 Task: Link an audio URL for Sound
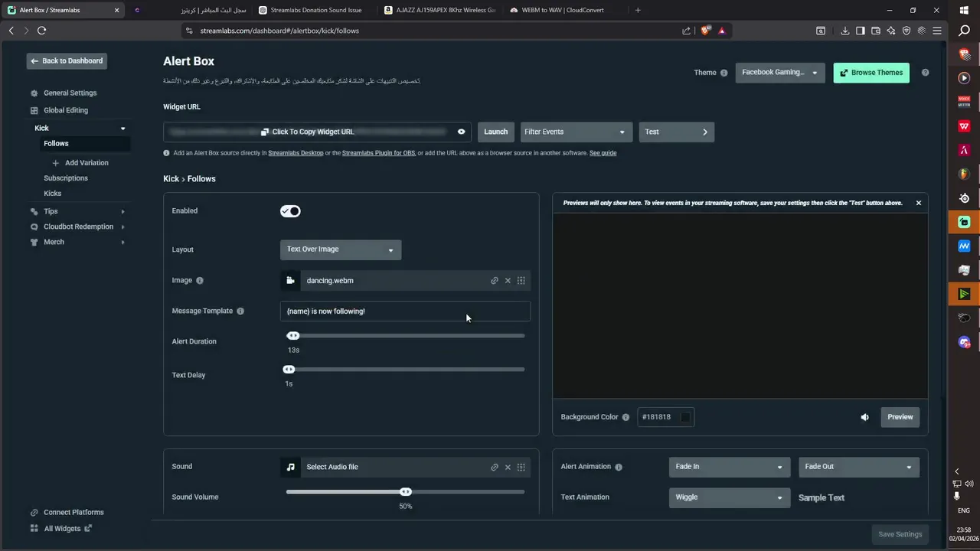[x=495, y=467]
